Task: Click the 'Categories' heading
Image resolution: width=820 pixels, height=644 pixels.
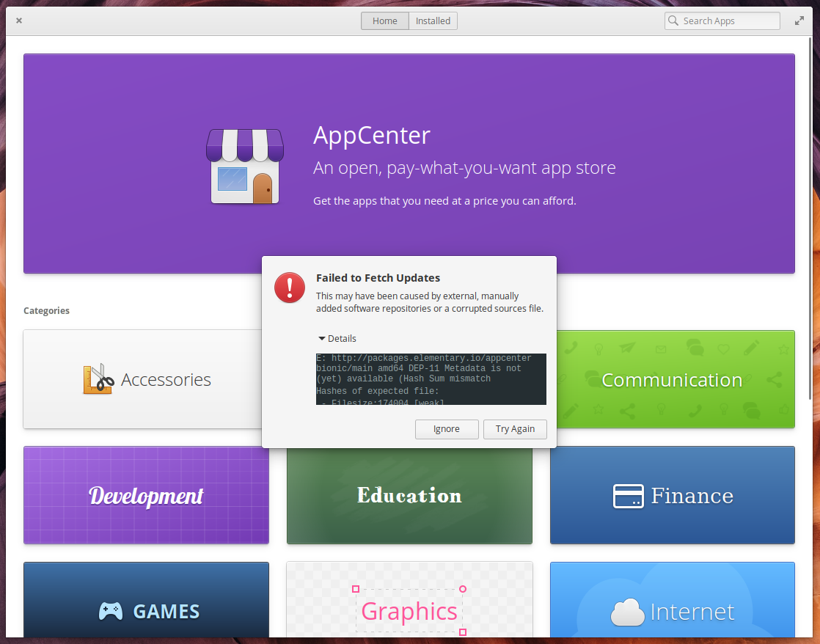Action: click(x=46, y=311)
